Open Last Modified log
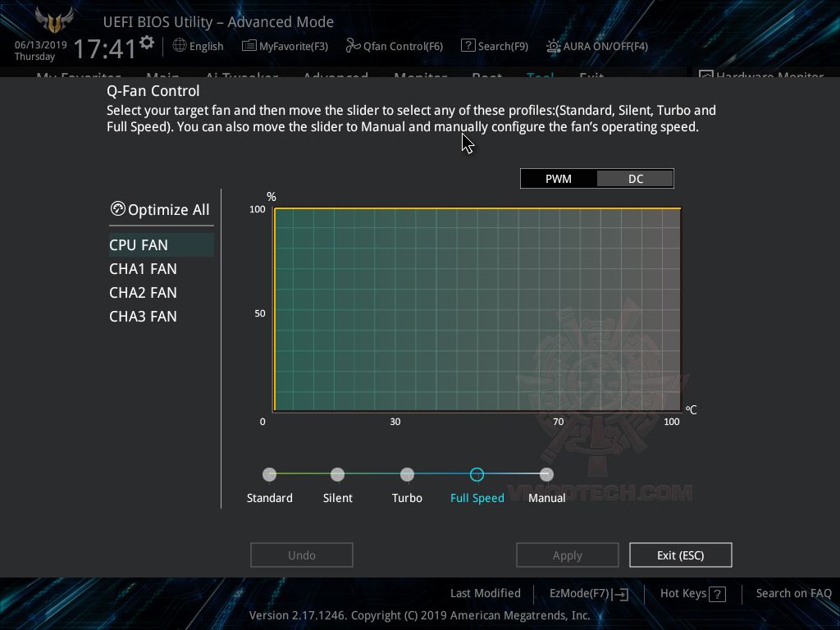840x630 pixels. (486, 594)
